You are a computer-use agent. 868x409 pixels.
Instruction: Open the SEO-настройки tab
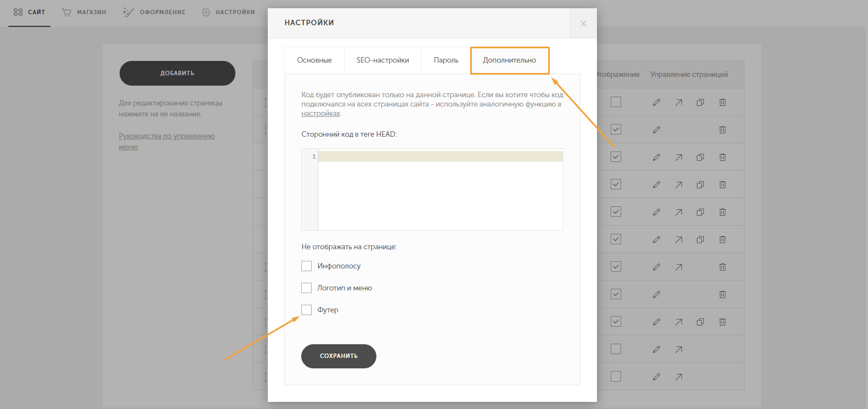pyautogui.click(x=382, y=60)
